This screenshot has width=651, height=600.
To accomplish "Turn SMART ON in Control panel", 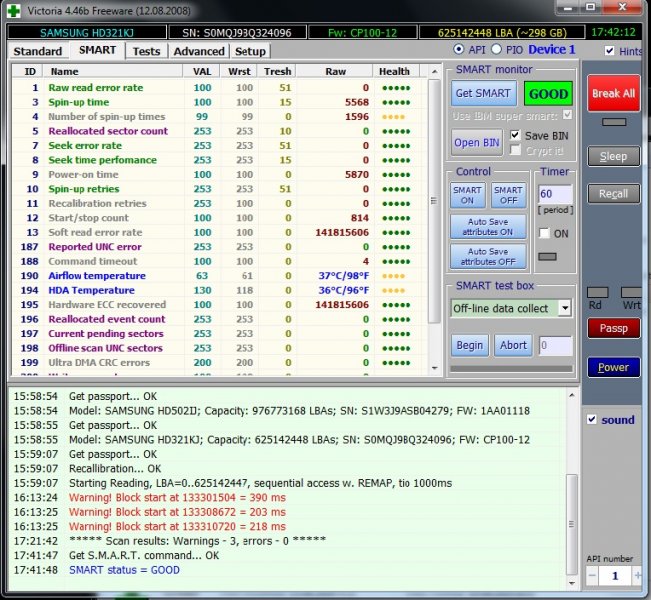I will click(x=468, y=195).
